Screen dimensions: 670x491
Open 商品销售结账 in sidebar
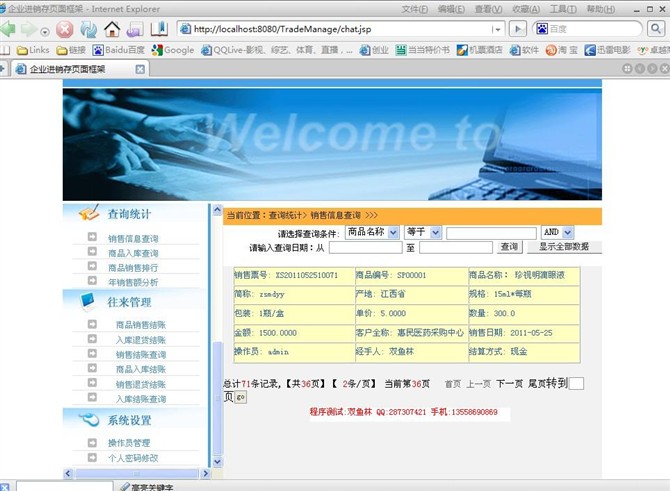pos(141,325)
